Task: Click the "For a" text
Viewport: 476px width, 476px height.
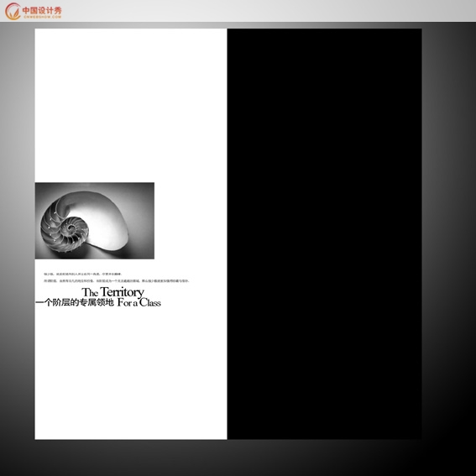Action: [x=128, y=303]
